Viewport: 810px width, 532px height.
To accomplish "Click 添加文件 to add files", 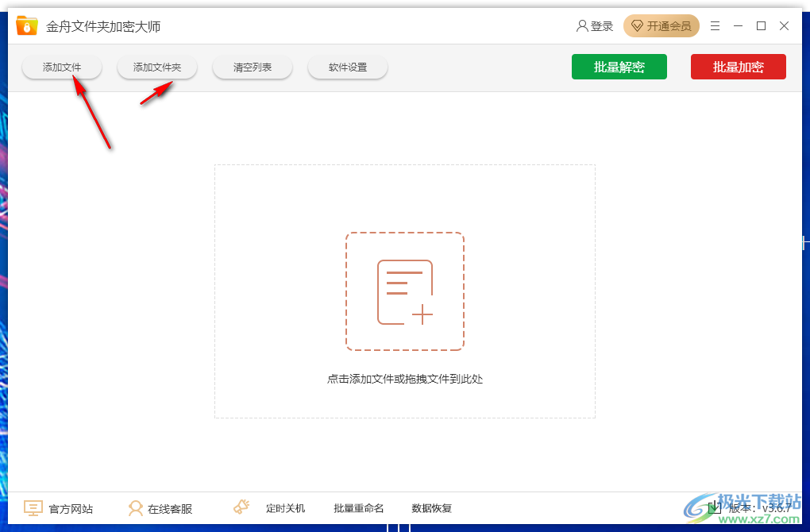I will pyautogui.click(x=61, y=67).
